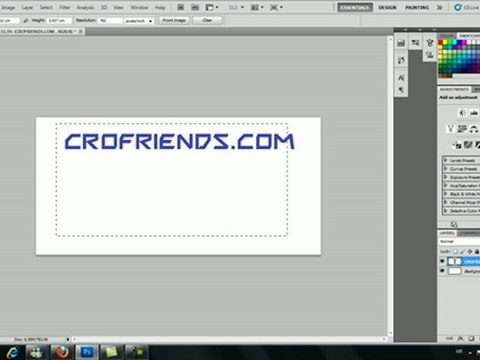Screen dimensions: 480x360
Task: Add a Color Balance adjustment
Action: [474, 129]
